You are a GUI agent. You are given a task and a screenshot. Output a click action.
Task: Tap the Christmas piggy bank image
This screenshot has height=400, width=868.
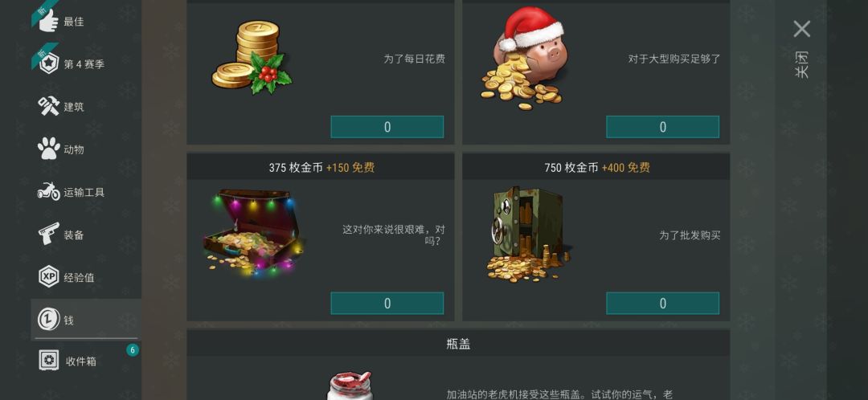[523, 58]
